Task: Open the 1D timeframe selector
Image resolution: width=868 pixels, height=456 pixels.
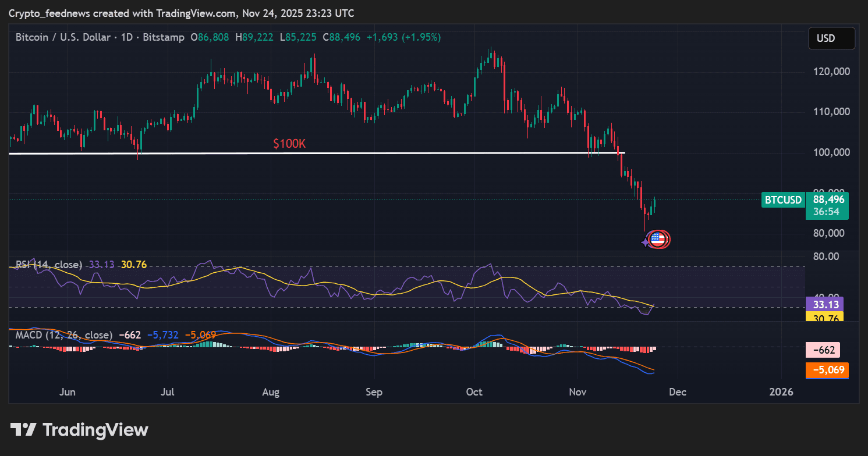Action: (x=128, y=37)
